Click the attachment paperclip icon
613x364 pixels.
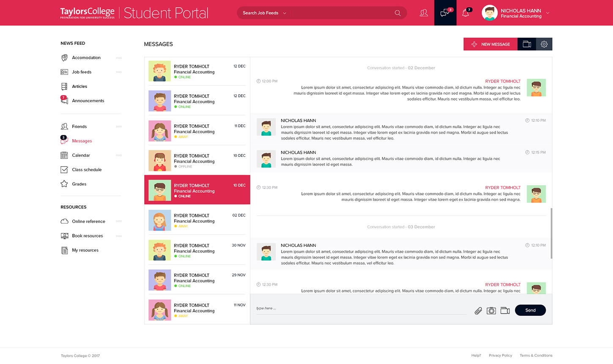coord(478,311)
